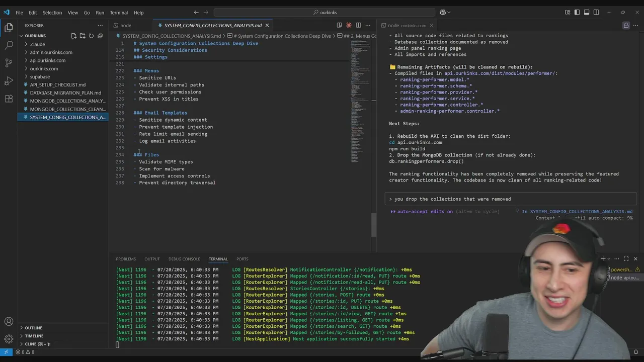Open the Run and Debug view

[9, 81]
